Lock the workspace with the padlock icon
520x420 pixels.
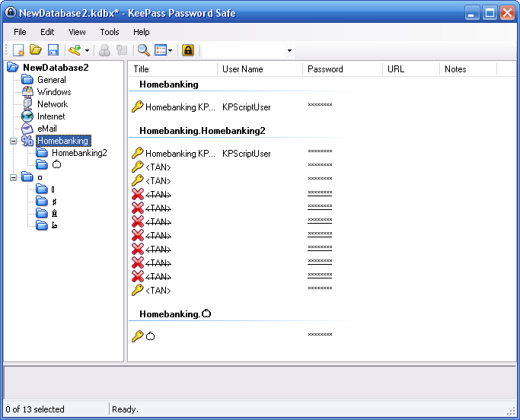[188, 50]
